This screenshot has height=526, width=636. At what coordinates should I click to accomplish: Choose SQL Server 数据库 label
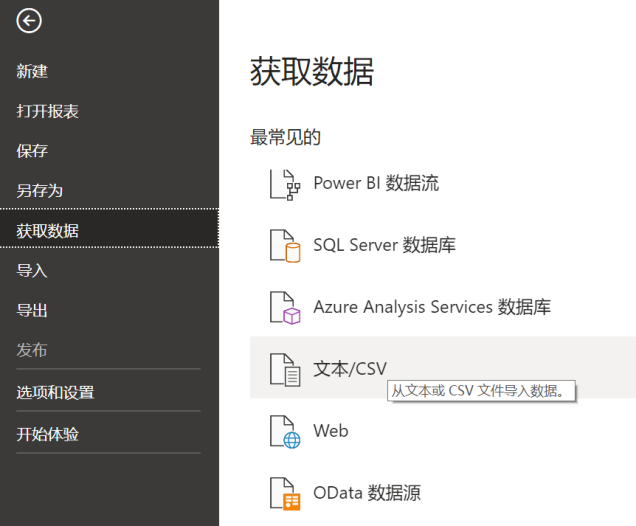click(385, 245)
